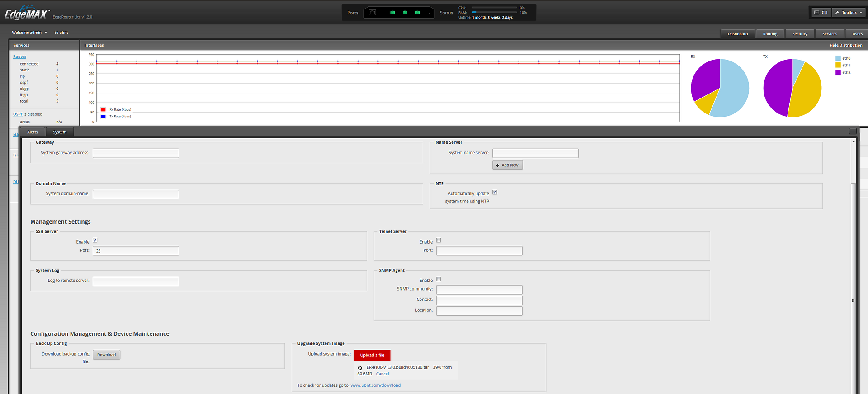868x394 pixels.
Task: Disable the SSH Server Enable checkbox
Action: click(95, 240)
